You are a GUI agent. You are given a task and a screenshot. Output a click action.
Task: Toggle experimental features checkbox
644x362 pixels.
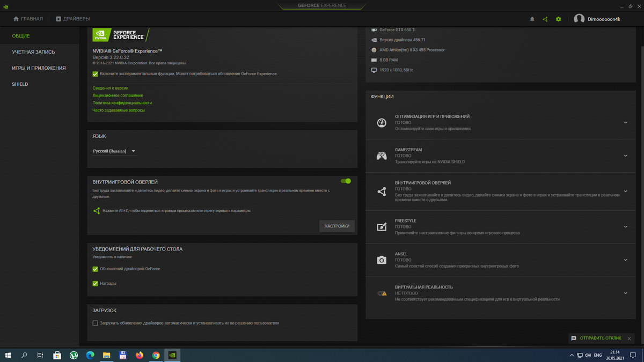coord(95,73)
